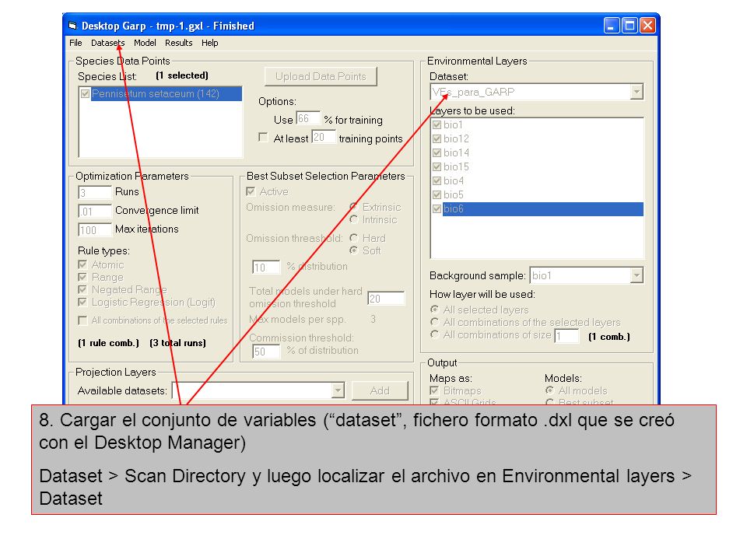Click the Max iterations field
Image resolution: width=747 pixels, height=560 pixels.
coord(94,230)
